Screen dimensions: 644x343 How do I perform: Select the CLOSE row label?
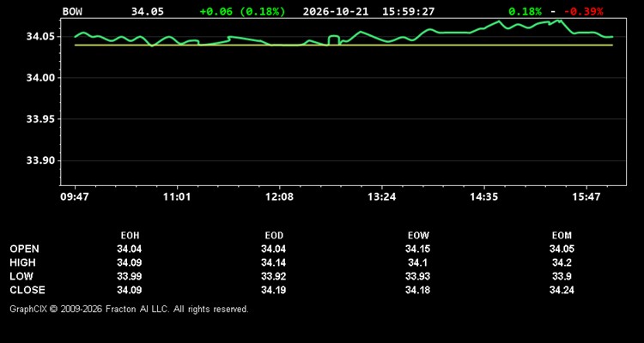[27, 290]
